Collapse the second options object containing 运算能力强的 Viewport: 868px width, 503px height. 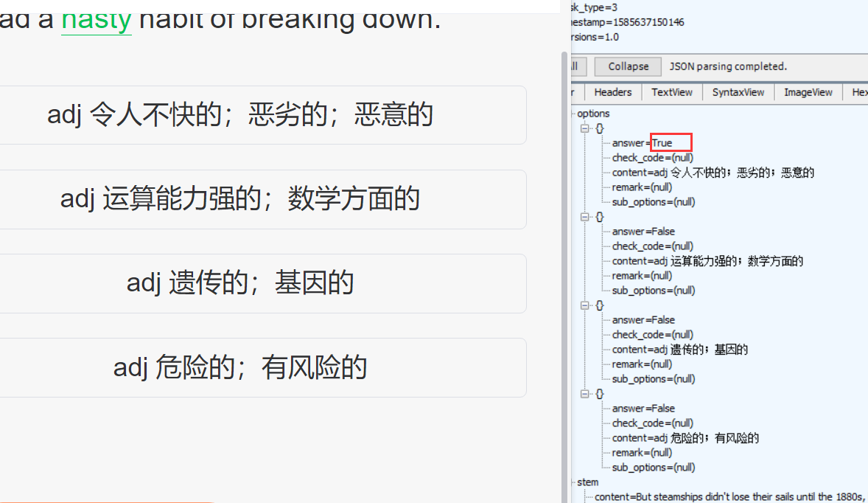(584, 217)
